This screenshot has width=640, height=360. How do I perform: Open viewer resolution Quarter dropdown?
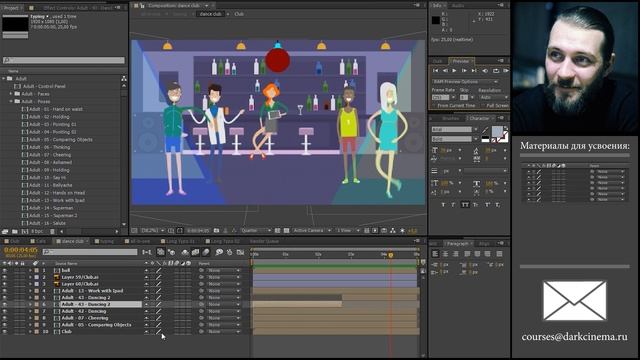[x=256, y=231]
